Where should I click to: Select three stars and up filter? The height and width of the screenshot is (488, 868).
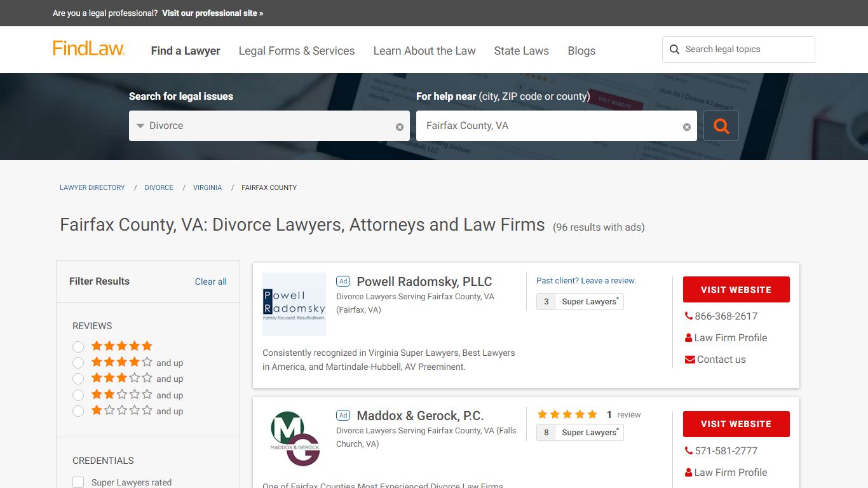(x=78, y=379)
